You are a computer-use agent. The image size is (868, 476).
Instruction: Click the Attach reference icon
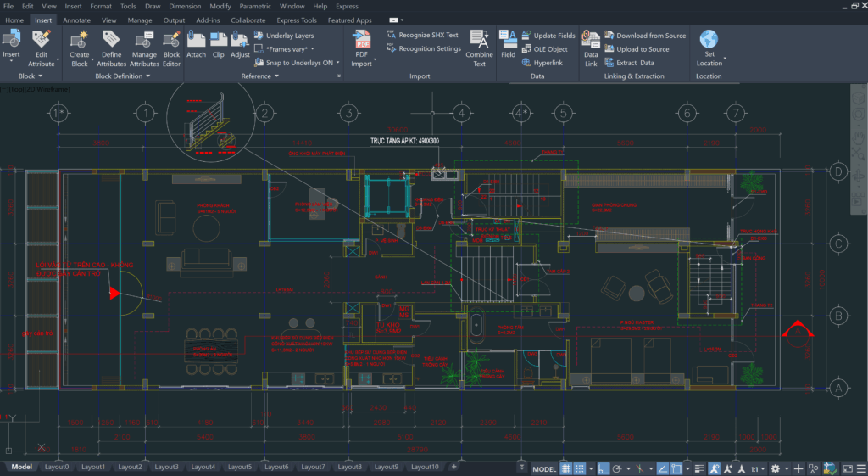196,39
